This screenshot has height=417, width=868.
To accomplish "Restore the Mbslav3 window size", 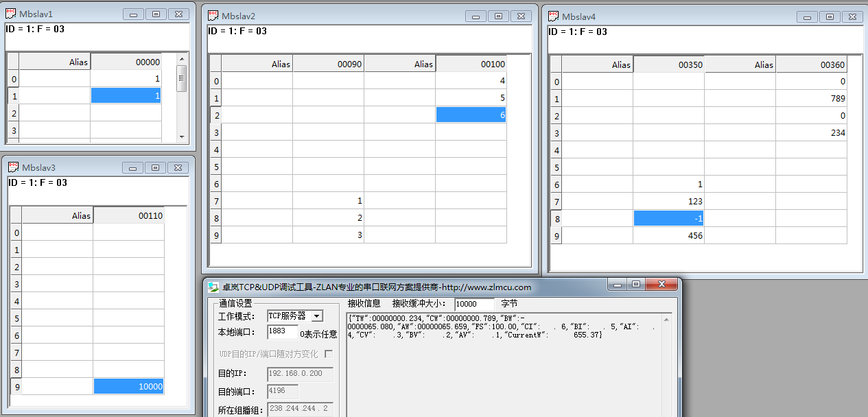I will pos(156,167).
